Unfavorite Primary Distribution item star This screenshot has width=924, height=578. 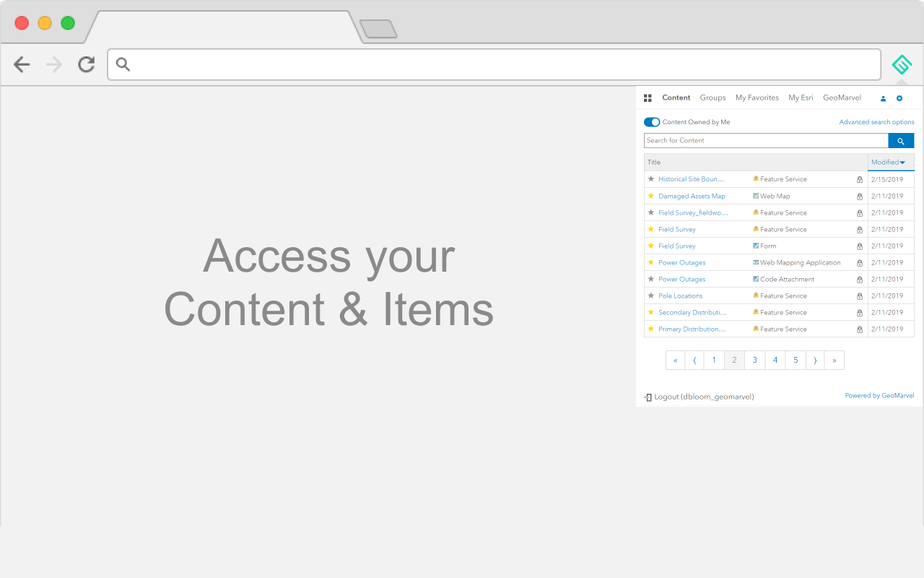650,329
